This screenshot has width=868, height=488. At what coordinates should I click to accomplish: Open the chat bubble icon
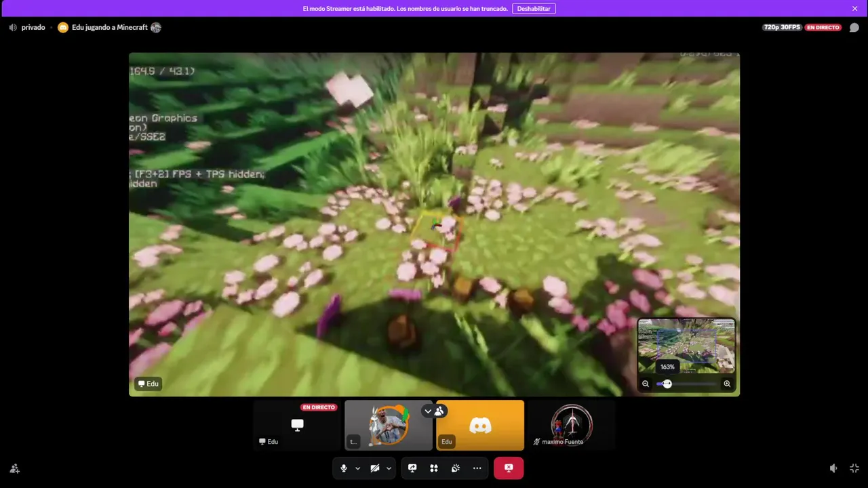pyautogui.click(x=854, y=28)
